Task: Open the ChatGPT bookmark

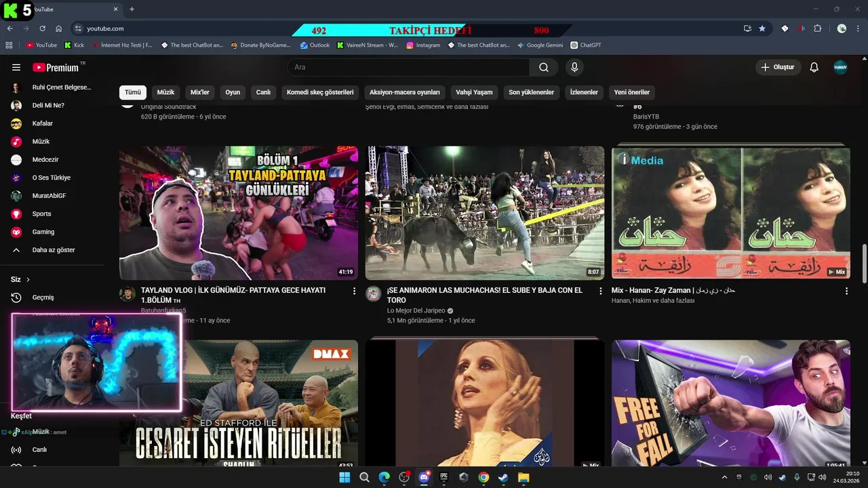Action: (586, 45)
